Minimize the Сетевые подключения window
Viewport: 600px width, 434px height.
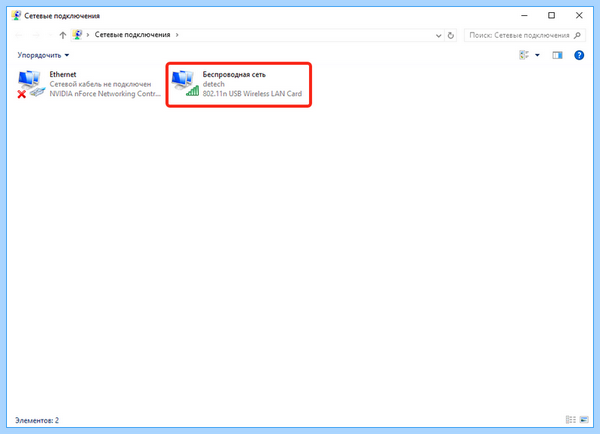pyautogui.click(x=524, y=16)
